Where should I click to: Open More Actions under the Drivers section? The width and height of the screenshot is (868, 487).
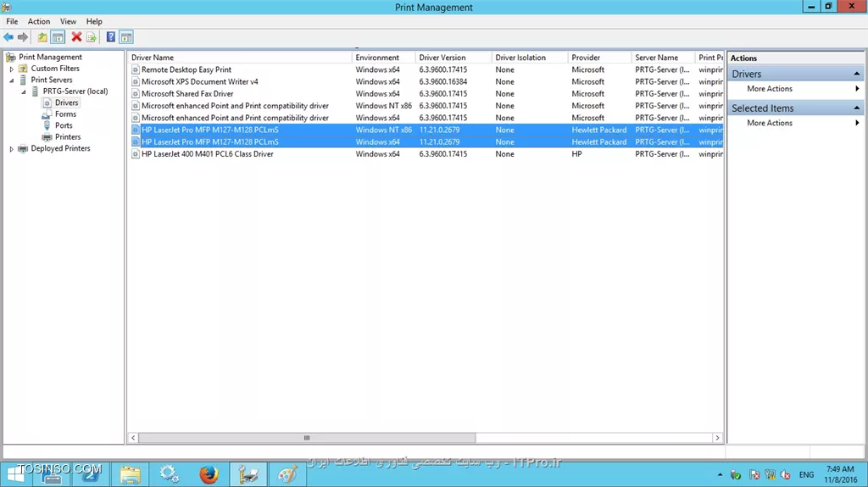pos(795,89)
